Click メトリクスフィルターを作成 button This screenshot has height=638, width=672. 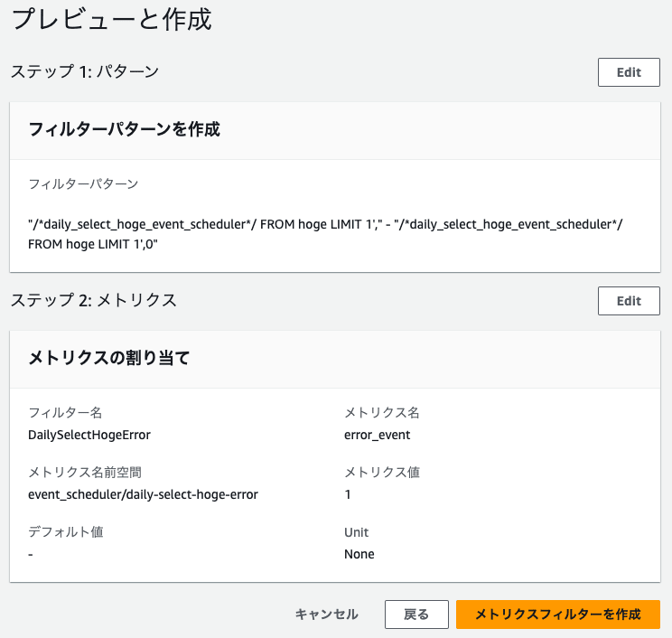click(557, 614)
